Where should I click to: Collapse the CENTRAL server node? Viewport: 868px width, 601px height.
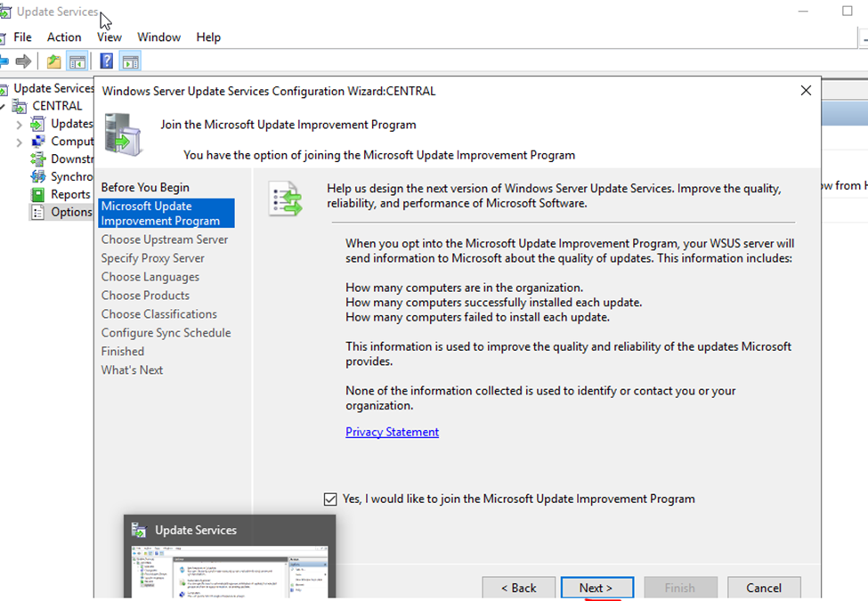[4, 106]
